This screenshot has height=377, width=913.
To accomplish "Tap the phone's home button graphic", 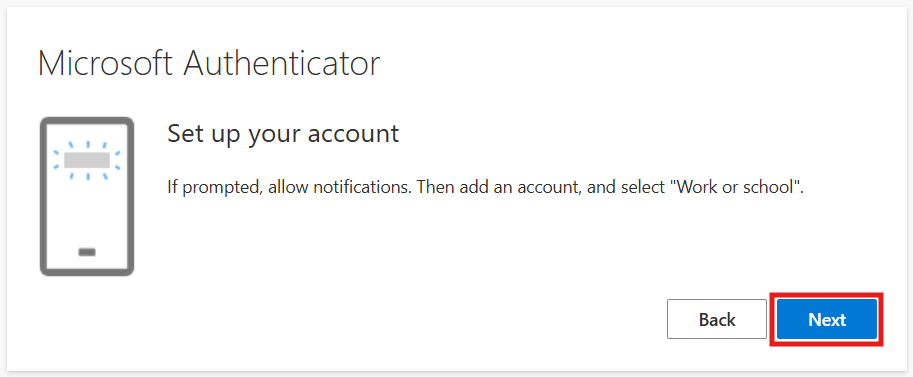I will coord(87,252).
